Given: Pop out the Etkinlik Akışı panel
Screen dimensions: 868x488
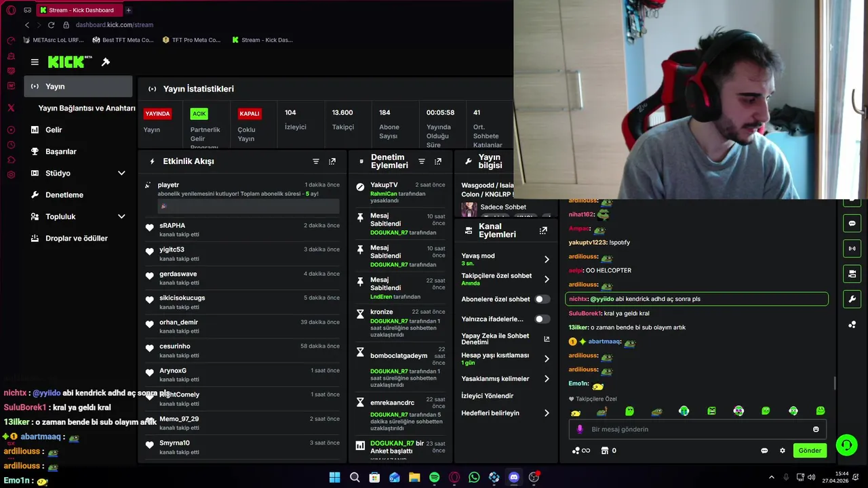Looking at the screenshot, I should tap(332, 161).
